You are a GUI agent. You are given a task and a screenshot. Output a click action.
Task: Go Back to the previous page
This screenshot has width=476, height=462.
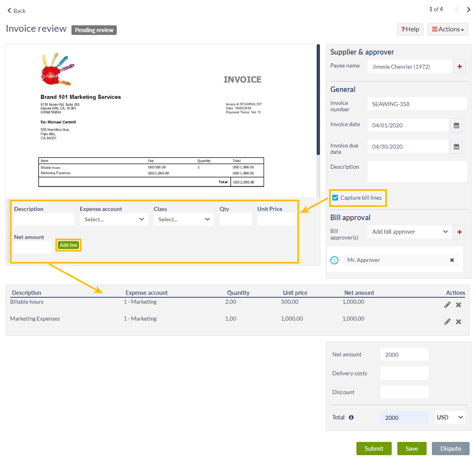coord(16,10)
